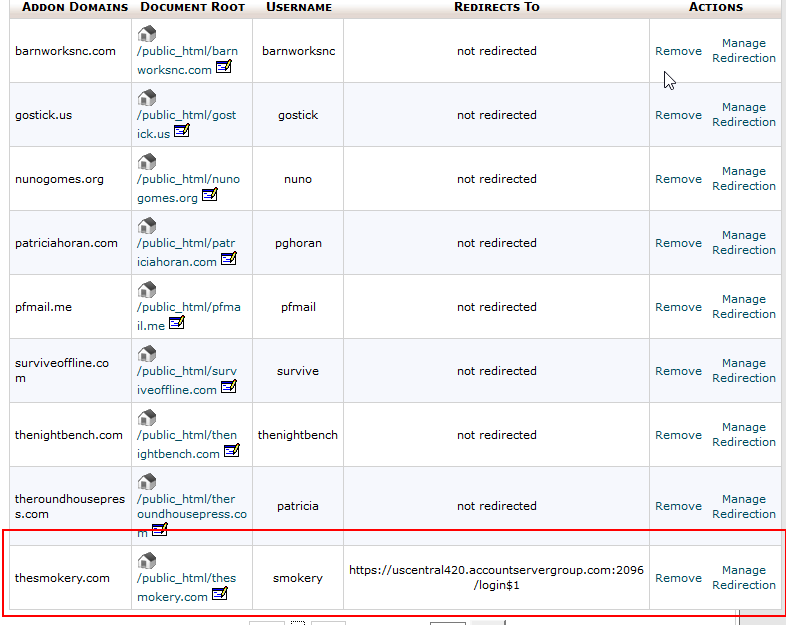Edit document root for patriciahoran.com

(229, 259)
